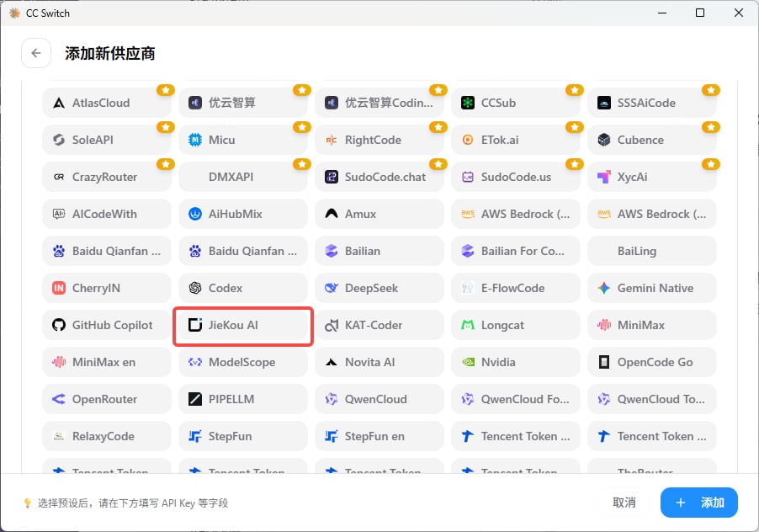The width and height of the screenshot is (759, 532).
Task: Click the PIPELLM black square logo
Action: (195, 399)
